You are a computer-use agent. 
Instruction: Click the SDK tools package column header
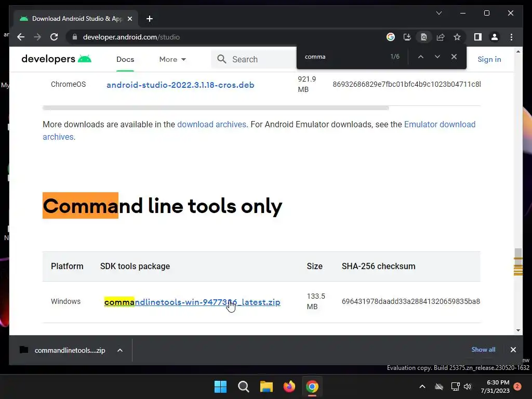pos(135,267)
